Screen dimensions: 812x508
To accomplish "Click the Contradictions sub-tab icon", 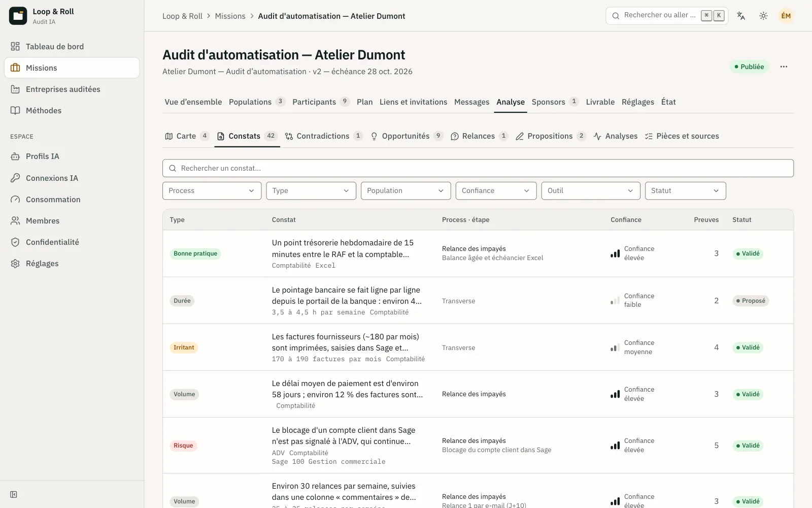I will (289, 136).
